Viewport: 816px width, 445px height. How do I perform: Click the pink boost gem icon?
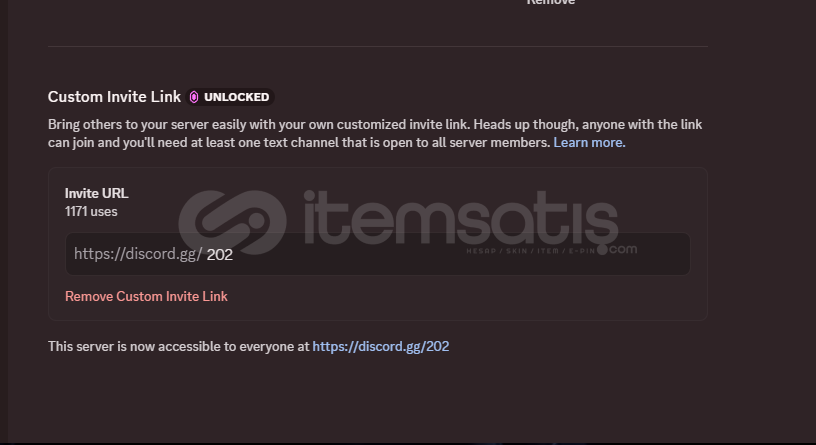pos(194,97)
